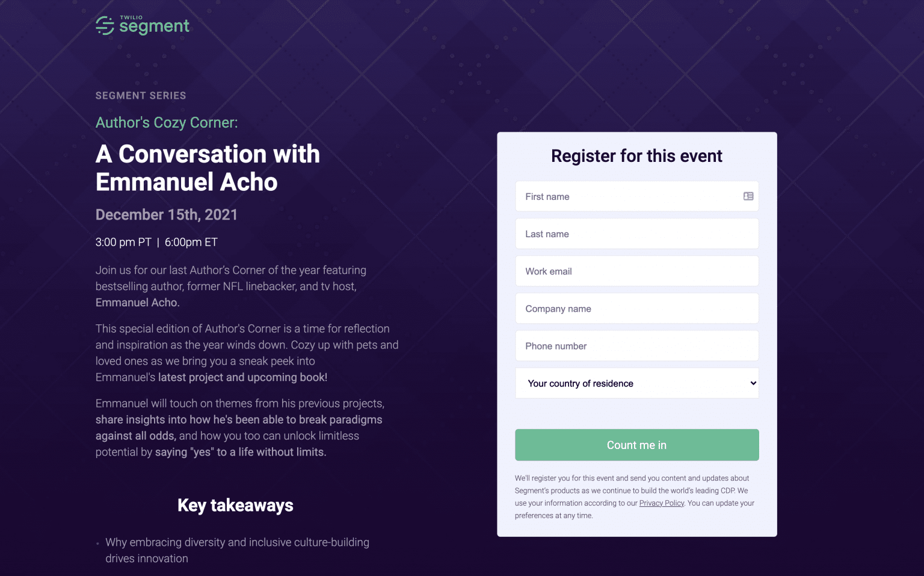924x576 pixels.
Task: Click the '3:00 pm PT' event time
Action: click(x=123, y=243)
